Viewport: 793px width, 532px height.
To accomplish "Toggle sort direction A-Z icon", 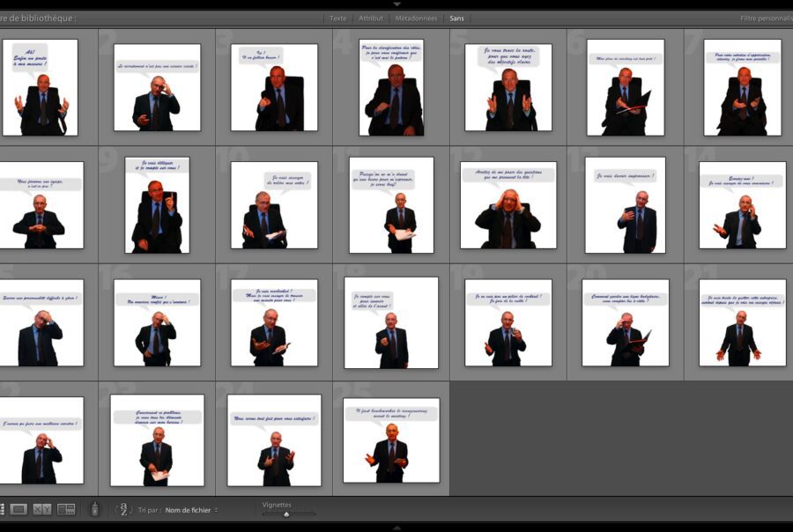I will [124, 509].
